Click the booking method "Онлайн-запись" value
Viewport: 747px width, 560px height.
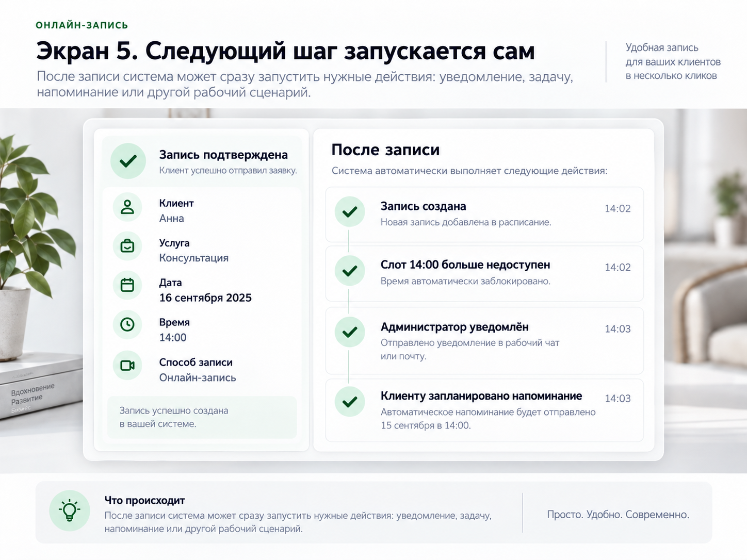198,378
